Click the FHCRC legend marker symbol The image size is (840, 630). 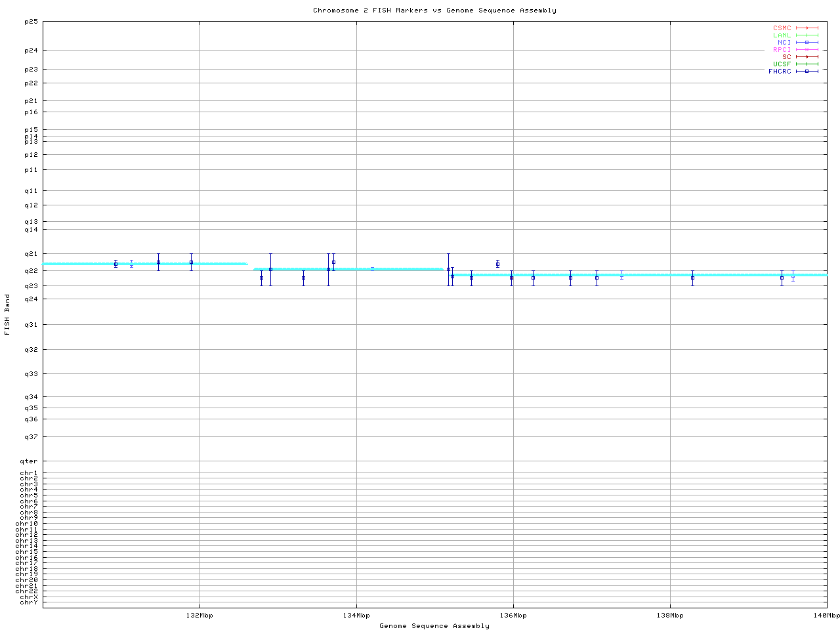pos(807,72)
